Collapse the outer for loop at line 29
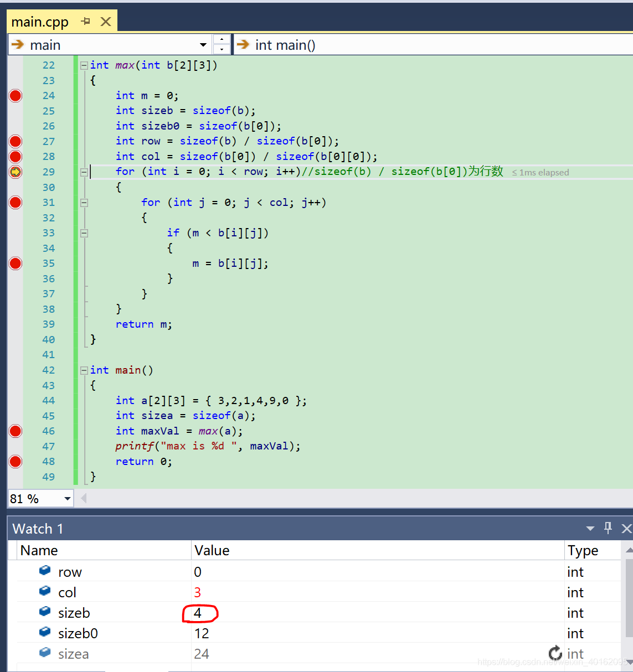 click(84, 172)
